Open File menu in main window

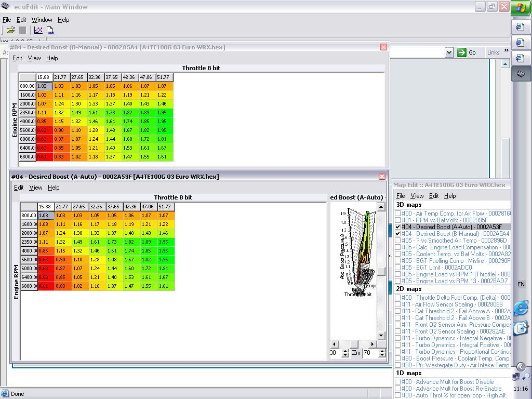tap(6, 20)
